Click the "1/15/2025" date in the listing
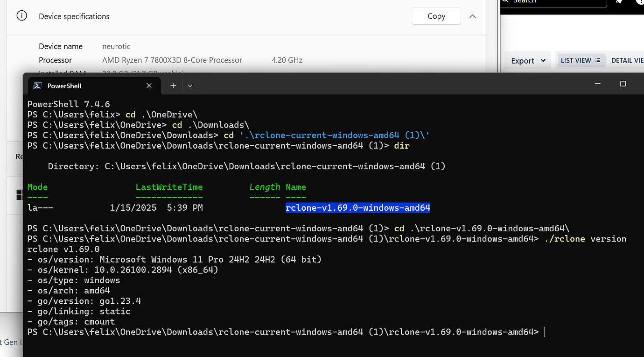Screen dimensions: 644x357 (133, 207)
